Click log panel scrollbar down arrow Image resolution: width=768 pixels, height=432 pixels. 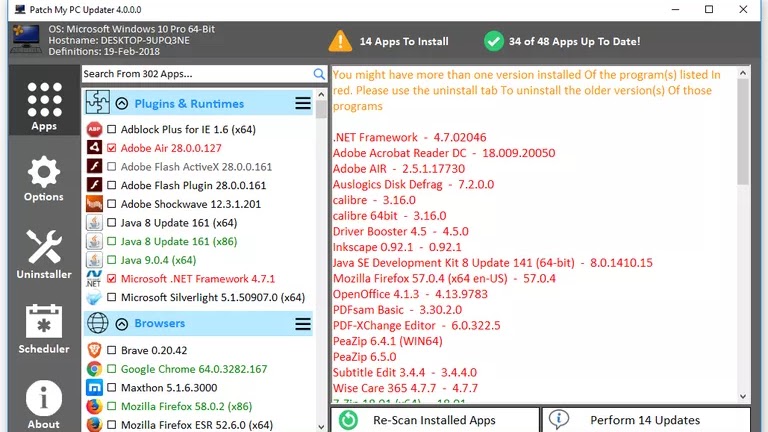(743, 396)
